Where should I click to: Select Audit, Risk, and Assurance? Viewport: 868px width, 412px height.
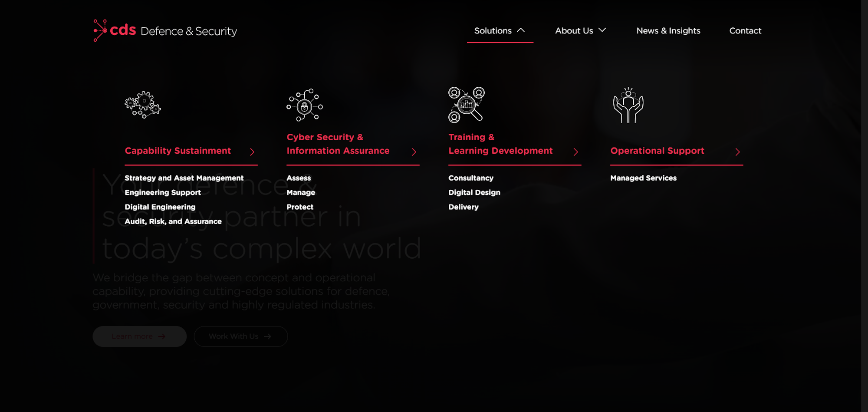[x=173, y=221]
